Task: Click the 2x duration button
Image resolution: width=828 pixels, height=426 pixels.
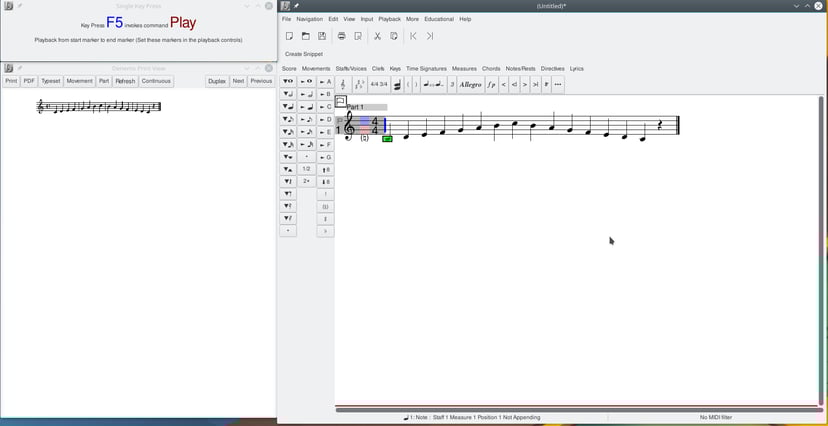Action: (306, 181)
